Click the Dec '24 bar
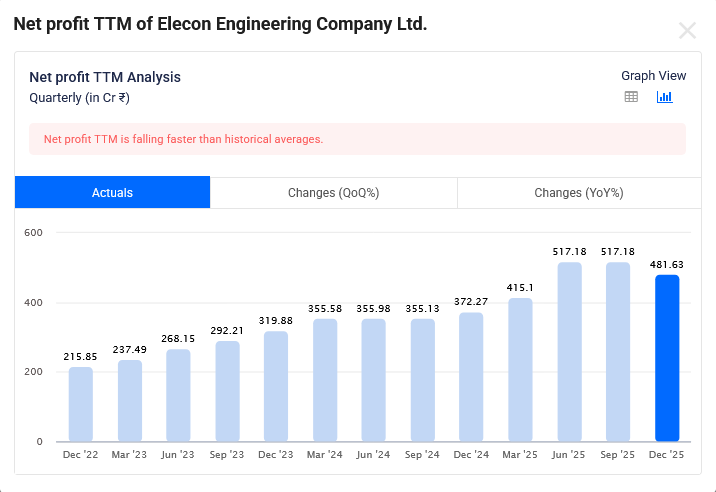 coord(471,377)
